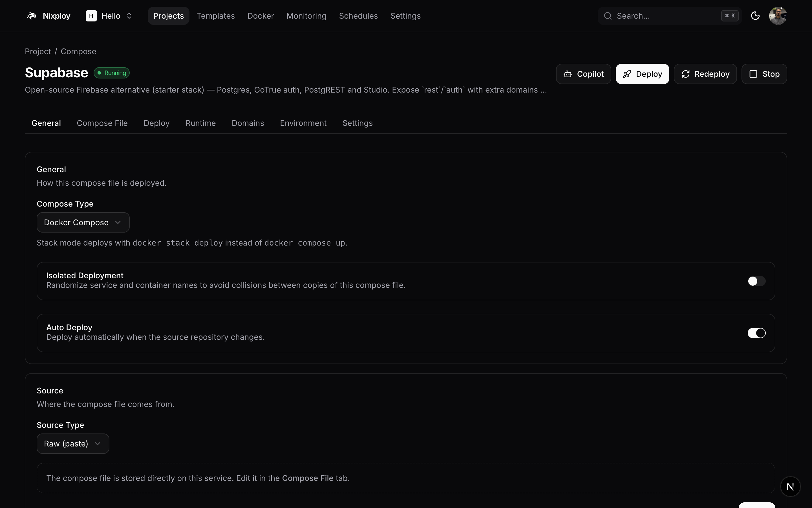Open the Settings tab under Supabase

[x=358, y=123]
